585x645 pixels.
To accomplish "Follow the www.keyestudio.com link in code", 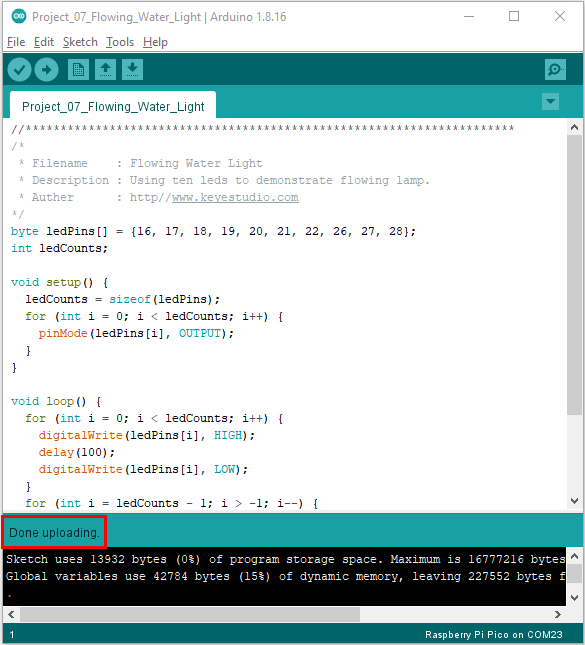I will click(235, 197).
